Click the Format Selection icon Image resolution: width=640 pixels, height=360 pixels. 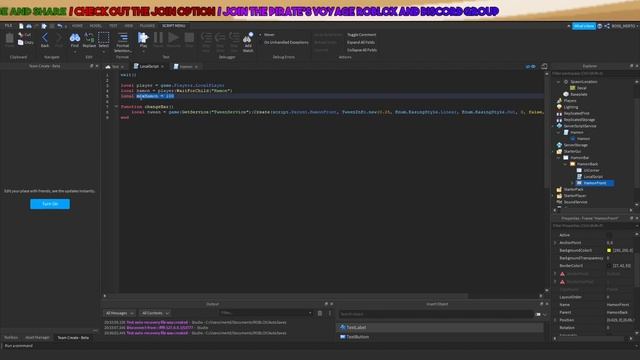click(123, 38)
